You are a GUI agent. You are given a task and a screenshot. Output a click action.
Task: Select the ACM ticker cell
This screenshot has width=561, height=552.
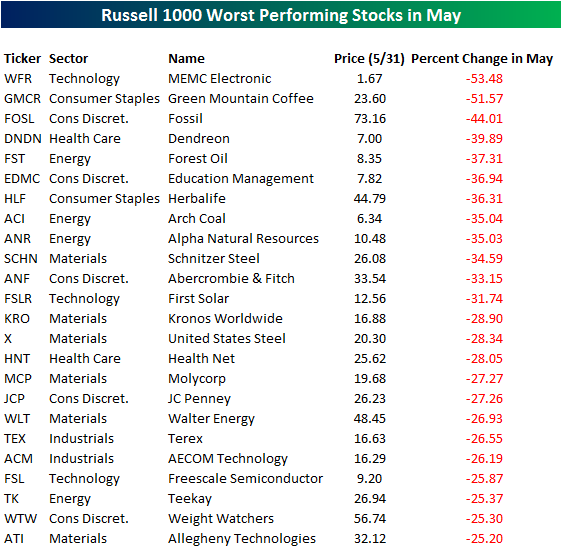click(18, 459)
